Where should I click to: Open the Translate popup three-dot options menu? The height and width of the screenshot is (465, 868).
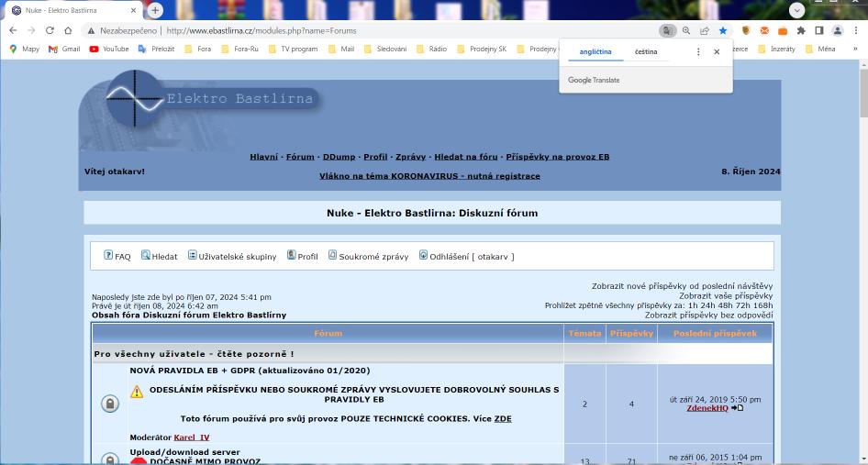point(698,52)
